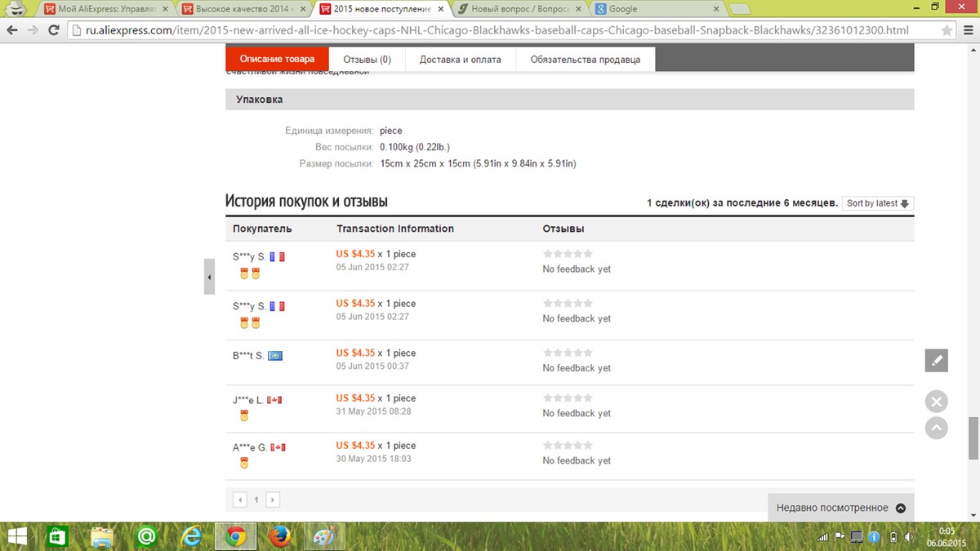
Task: Click the date '30 May 2015 18:03'
Action: click(x=374, y=459)
